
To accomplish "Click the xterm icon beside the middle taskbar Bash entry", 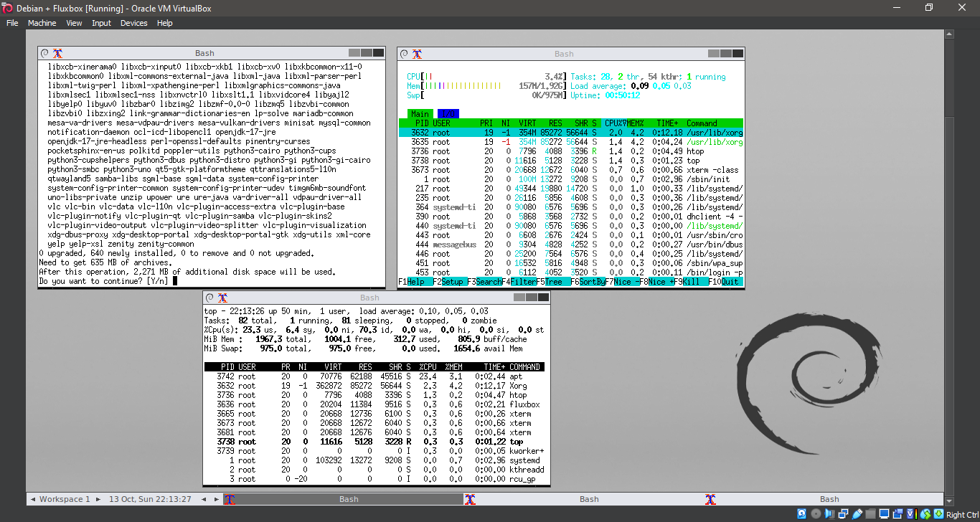I will click(x=470, y=498).
